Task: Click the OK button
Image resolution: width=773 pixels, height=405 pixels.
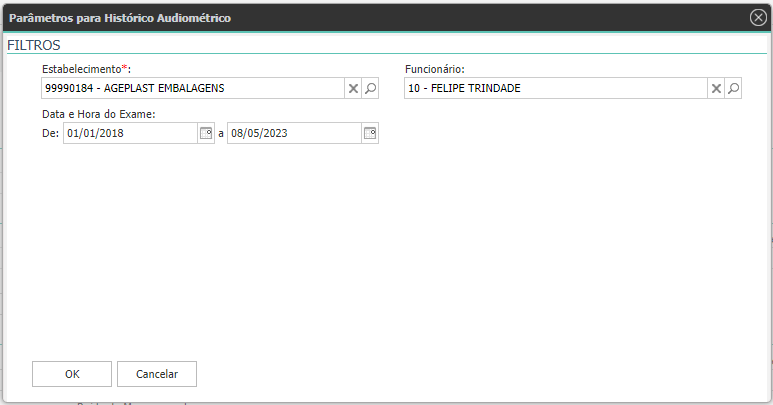Action: (72, 374)
